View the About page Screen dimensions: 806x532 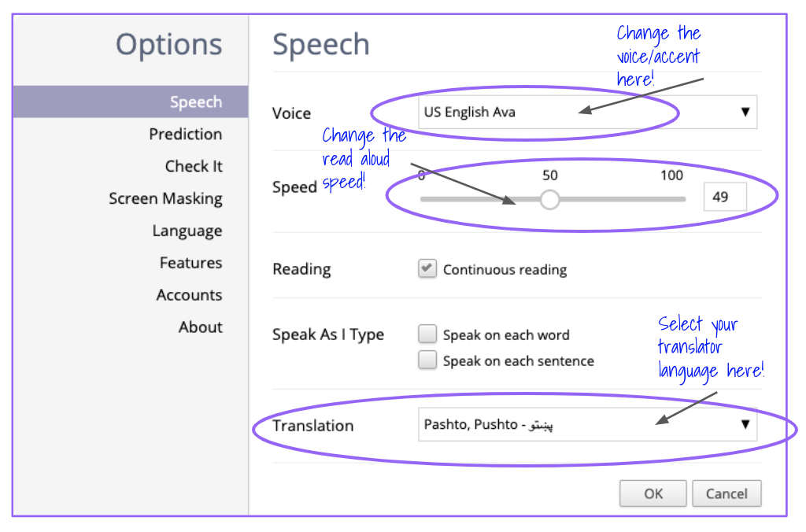tap(201, 327)
